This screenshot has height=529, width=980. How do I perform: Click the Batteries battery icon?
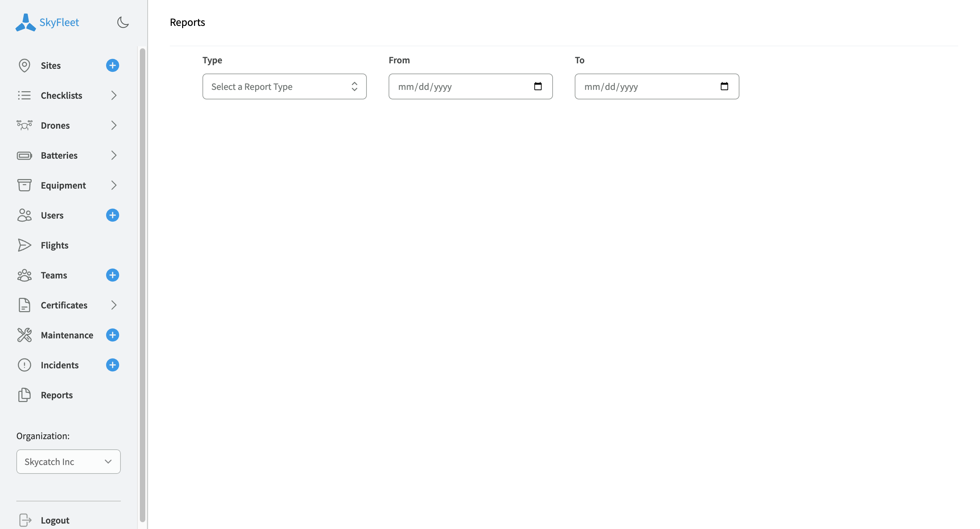click(24, 155)
